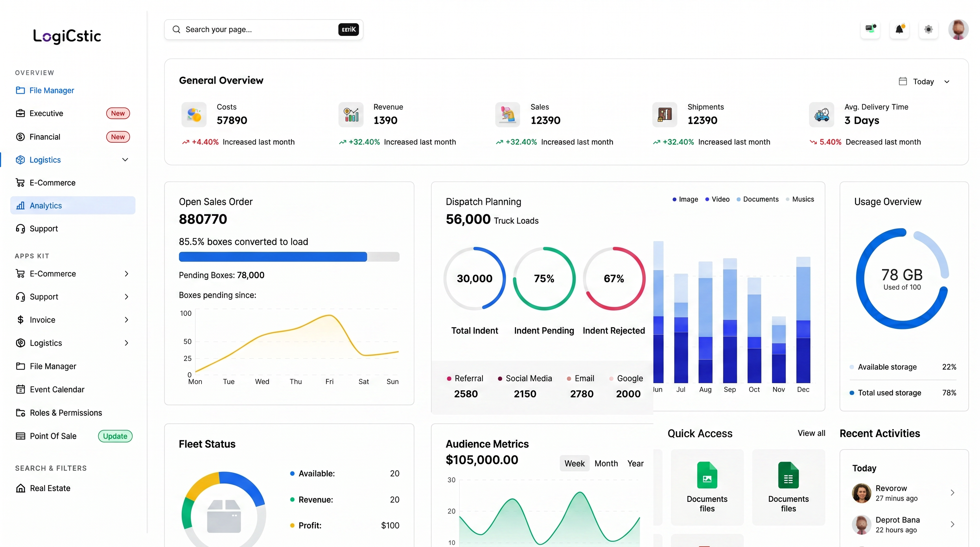Click the Analytics bar chart icon
980x547 pixels.
coord(20,205)
